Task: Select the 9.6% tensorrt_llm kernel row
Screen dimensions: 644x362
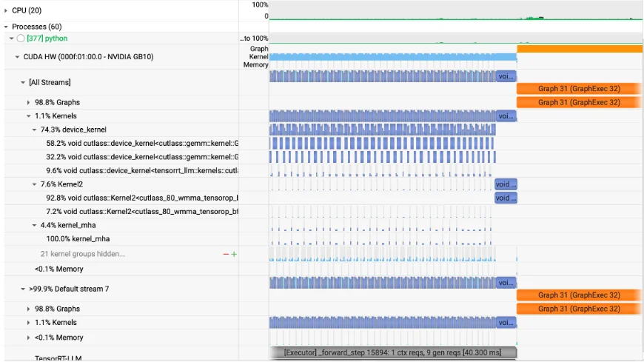Action: point(142,170)
